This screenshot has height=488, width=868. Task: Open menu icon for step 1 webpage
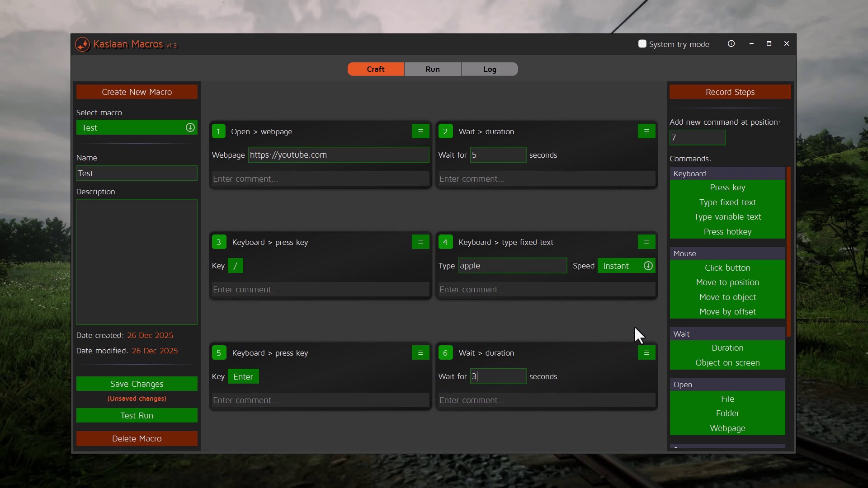[x=420, y=131]
